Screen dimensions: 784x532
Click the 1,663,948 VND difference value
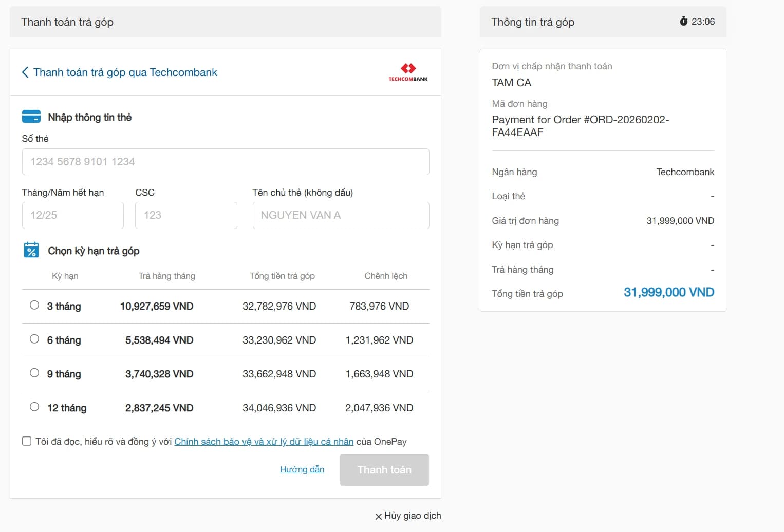tap(379, 374)
